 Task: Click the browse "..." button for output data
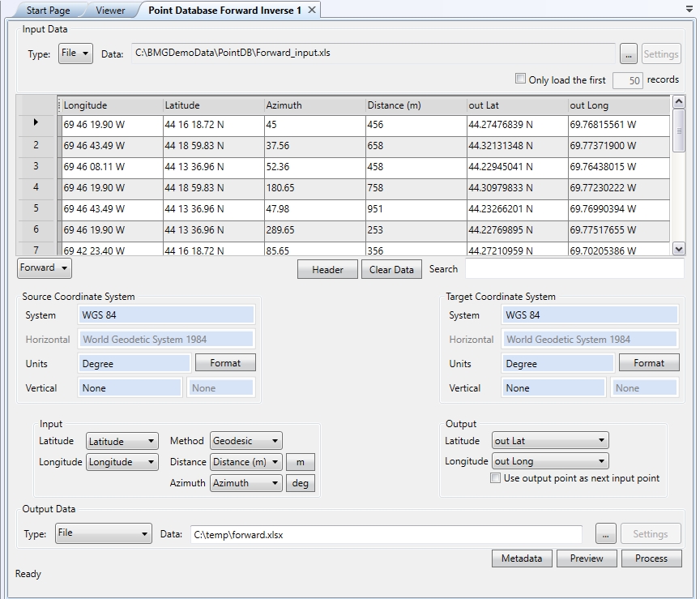(x=605, y=533)
